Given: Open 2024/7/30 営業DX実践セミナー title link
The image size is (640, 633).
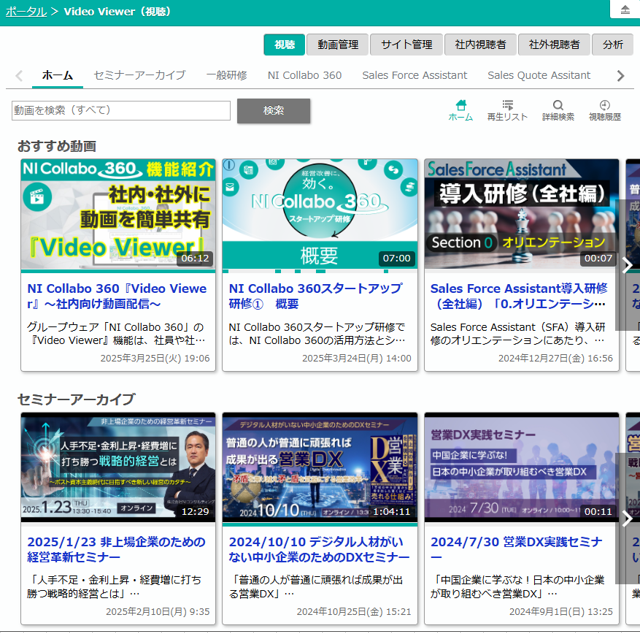Looking at the screenshot, I should coord(517,549).
